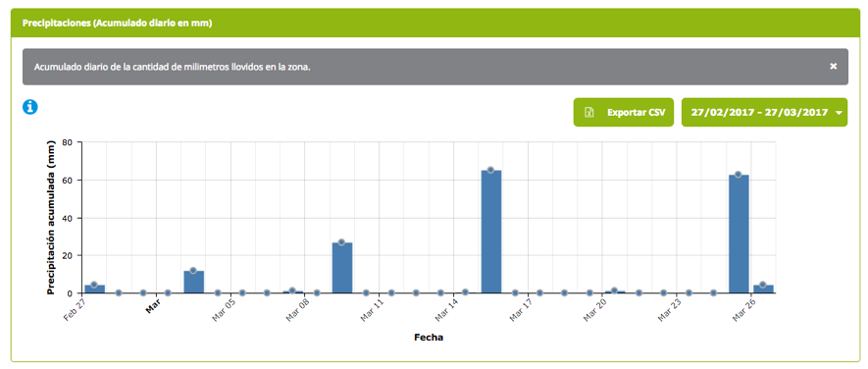Click the 'Mar 14' axis label

tap(446, 310)
